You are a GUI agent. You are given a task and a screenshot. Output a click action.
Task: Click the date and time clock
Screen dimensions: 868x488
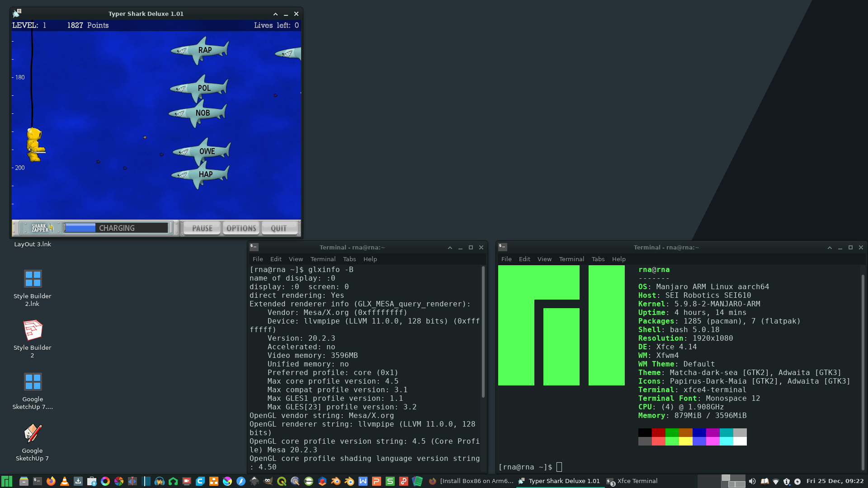pos(835,481)
